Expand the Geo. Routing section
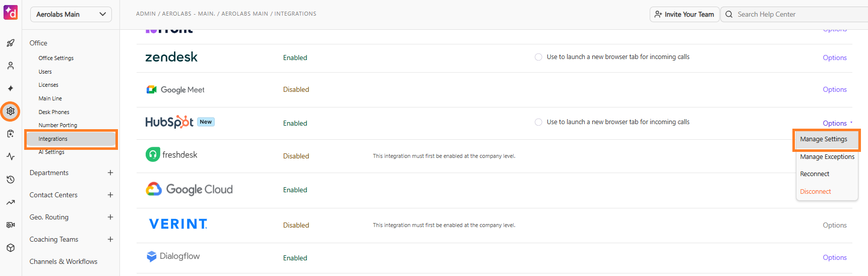The image size is (868, 276). (110, 217)
